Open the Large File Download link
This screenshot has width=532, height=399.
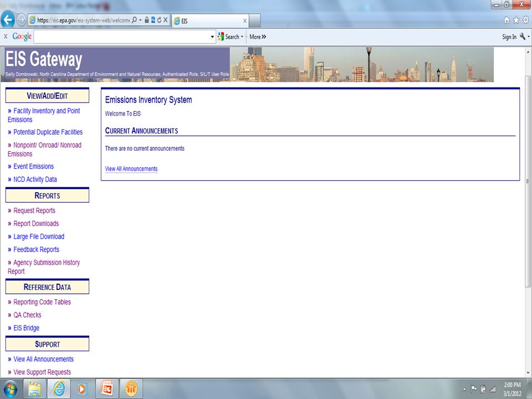click(39, 236)
